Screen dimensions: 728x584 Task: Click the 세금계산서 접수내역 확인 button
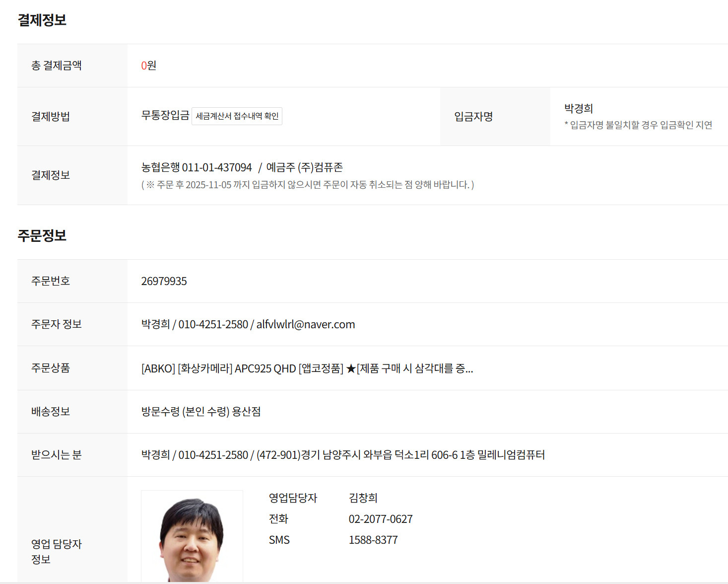click(x=237, y=116)
